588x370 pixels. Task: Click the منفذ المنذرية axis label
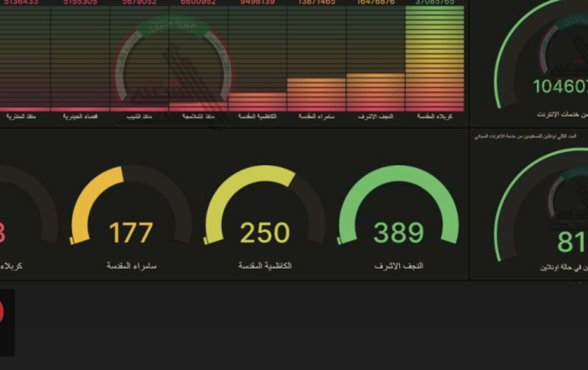pos(21,117)
